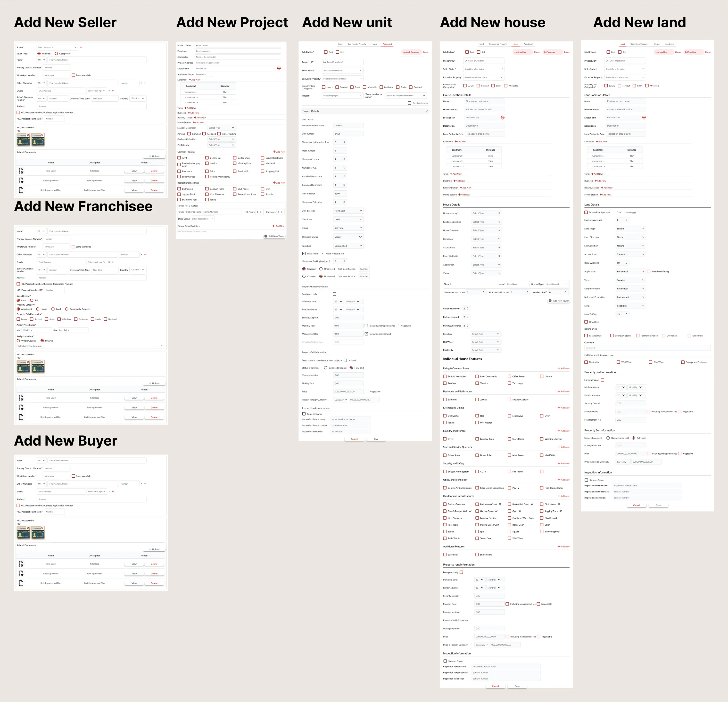Open Select Areas to Continue dropdown in Franchisee
The image size is (728, 702).
point(91,346)
